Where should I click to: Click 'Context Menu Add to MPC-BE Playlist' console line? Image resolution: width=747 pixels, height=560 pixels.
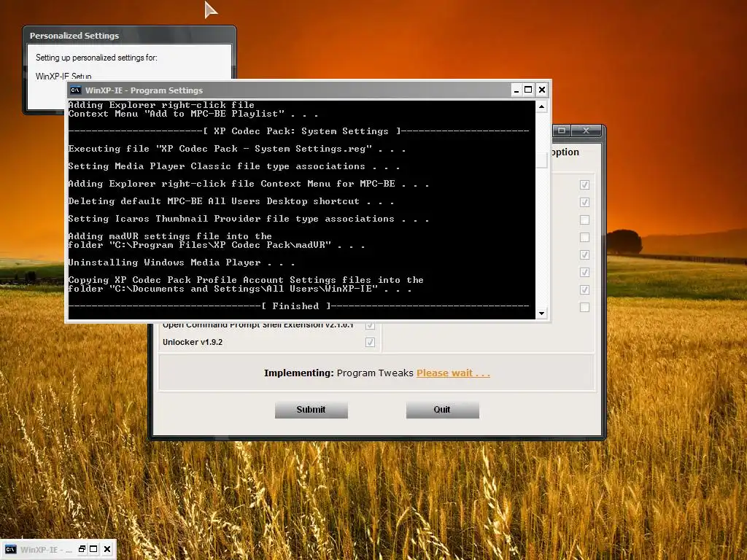[193, 114]
